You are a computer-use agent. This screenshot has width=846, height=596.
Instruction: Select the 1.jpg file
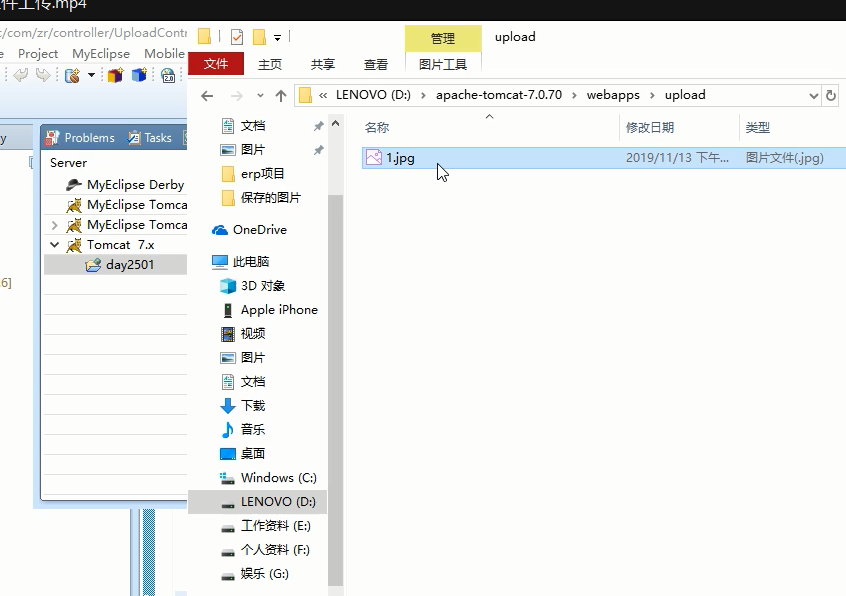604,157
